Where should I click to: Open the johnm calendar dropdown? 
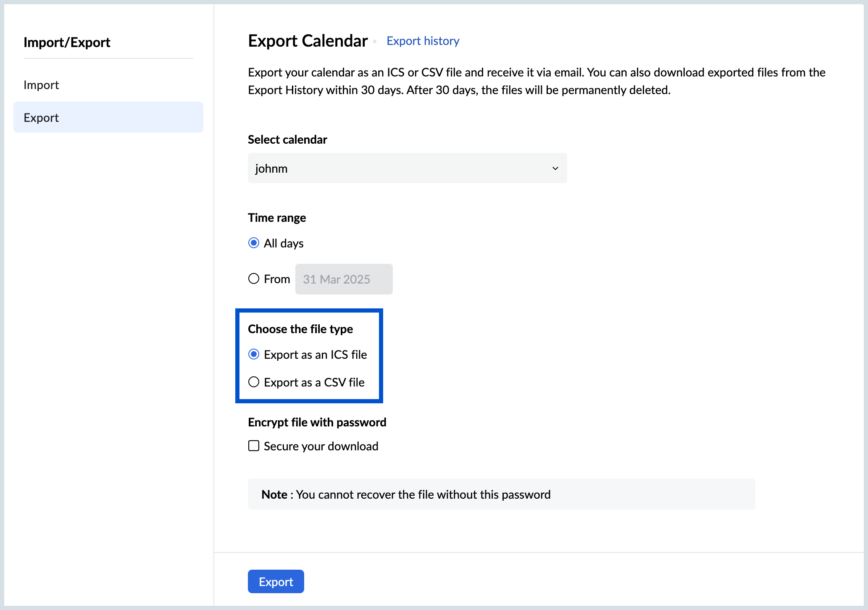click(x=407, y=168)
